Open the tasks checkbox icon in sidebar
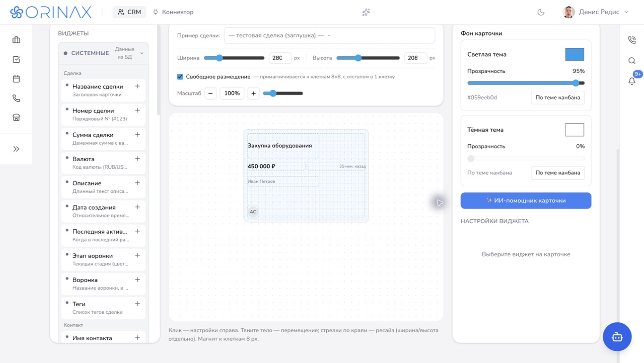644x363 pixels. (16, 60)
